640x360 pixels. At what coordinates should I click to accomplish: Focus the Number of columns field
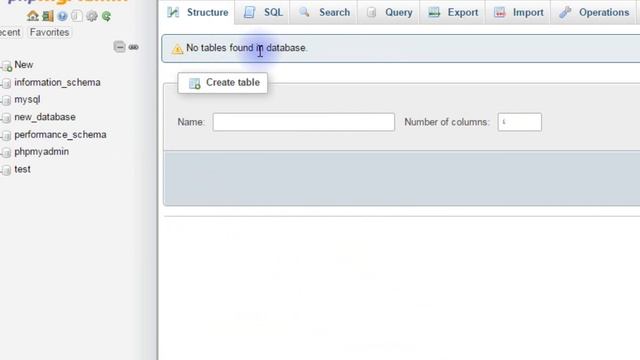point(520,122)
